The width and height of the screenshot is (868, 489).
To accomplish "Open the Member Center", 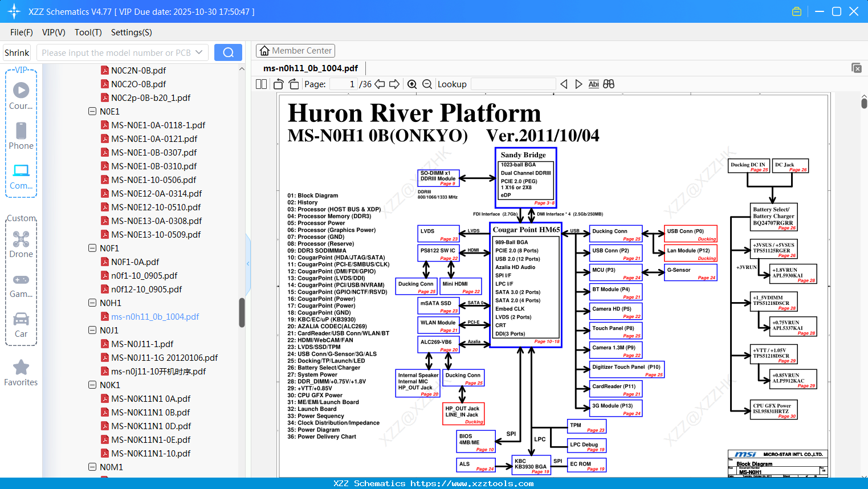I will pyautogui.click(x=295, y=51).
